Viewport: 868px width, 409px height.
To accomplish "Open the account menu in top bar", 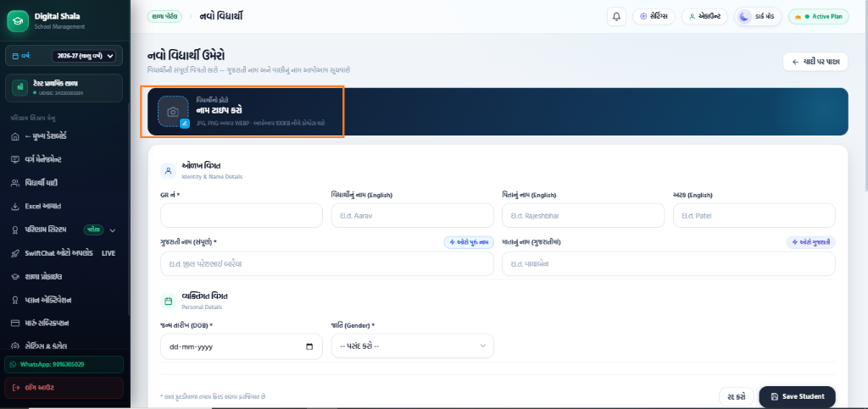I will 704,17.
